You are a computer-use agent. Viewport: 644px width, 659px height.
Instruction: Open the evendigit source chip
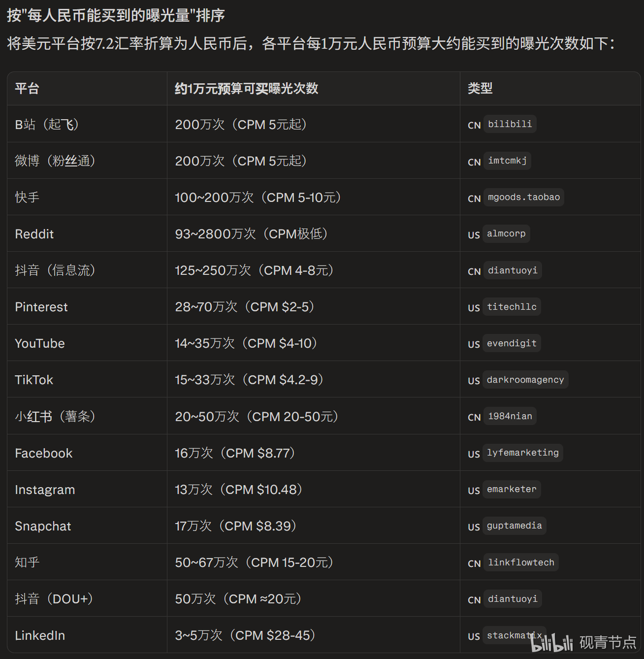click(x=512, y=343)
